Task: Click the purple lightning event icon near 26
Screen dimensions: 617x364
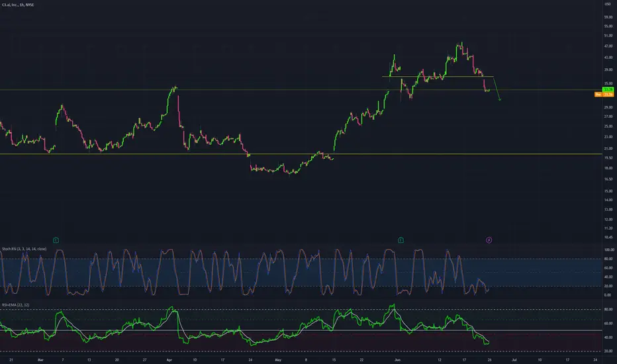Action: (x=489, y=240)
